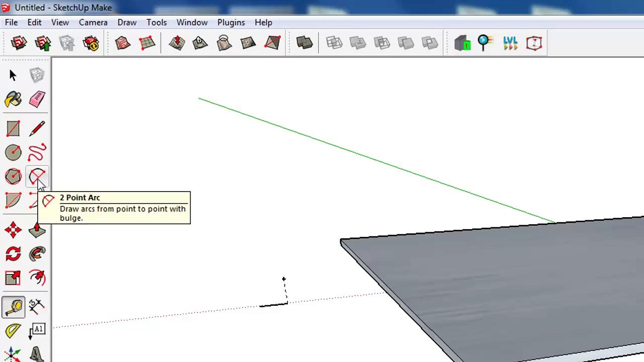Open Get Models from 3D Warehouse

(x=19, y=43)
